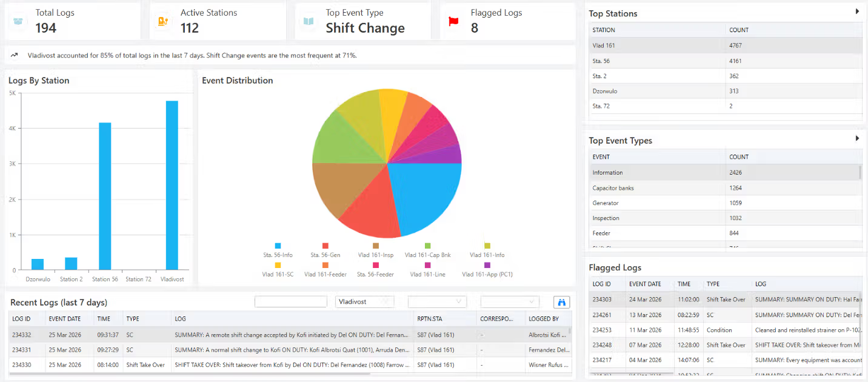Click the Vlad 161-SC legend swatch

coord(278,265)
